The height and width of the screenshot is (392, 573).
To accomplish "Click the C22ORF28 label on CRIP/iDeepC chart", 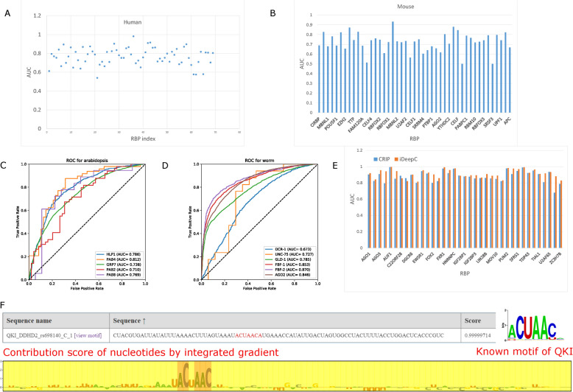I will 395,260.
